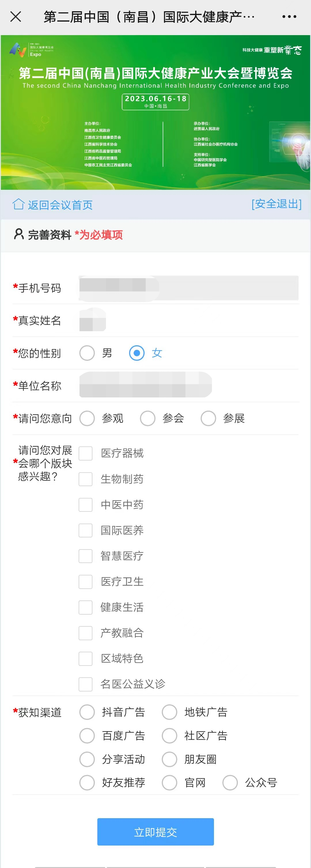Open the three-dot more options menu
The width and height of the screenshot is (311, 868).
tap(289, 16)
